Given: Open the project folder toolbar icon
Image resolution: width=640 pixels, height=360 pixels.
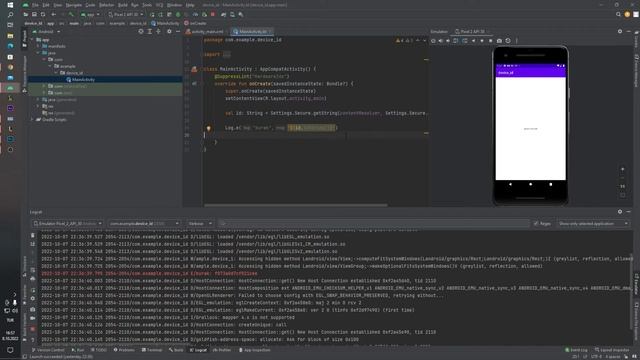Looking at the screenshot, I should tap(26, 14).
